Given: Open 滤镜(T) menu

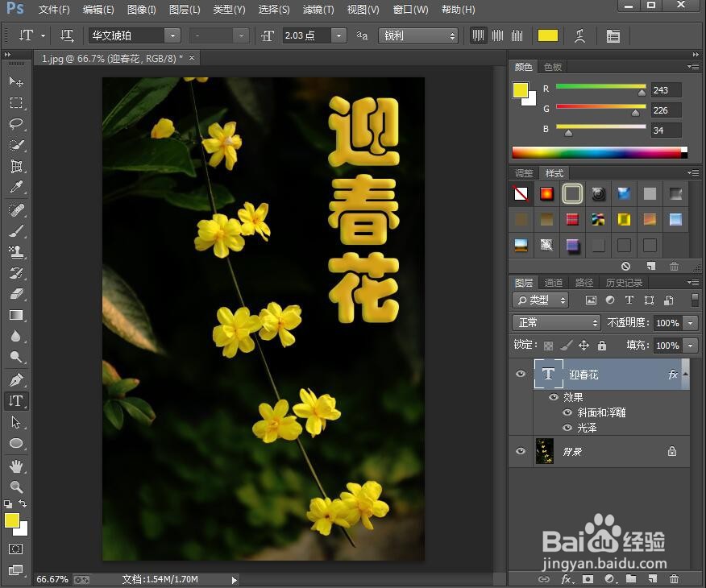Looking at the screenshot, I should (318, 10).
